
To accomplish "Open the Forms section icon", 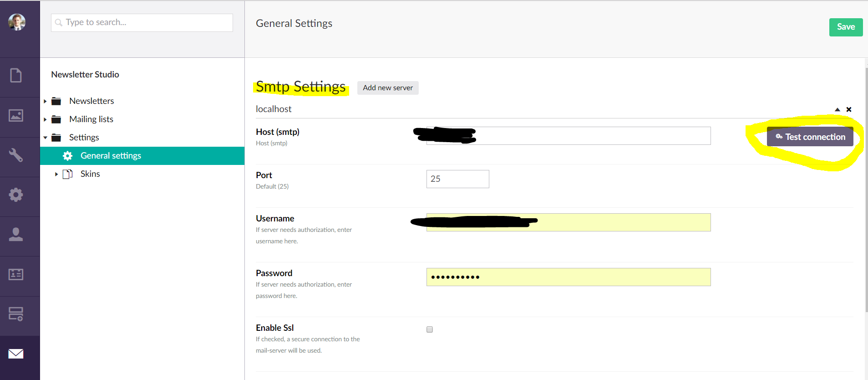I will [x=16, y=314].
